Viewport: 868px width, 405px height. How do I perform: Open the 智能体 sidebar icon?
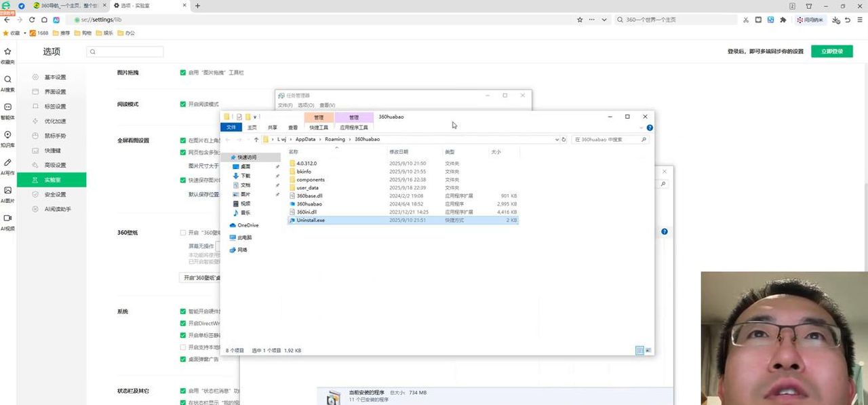point(7,107)
